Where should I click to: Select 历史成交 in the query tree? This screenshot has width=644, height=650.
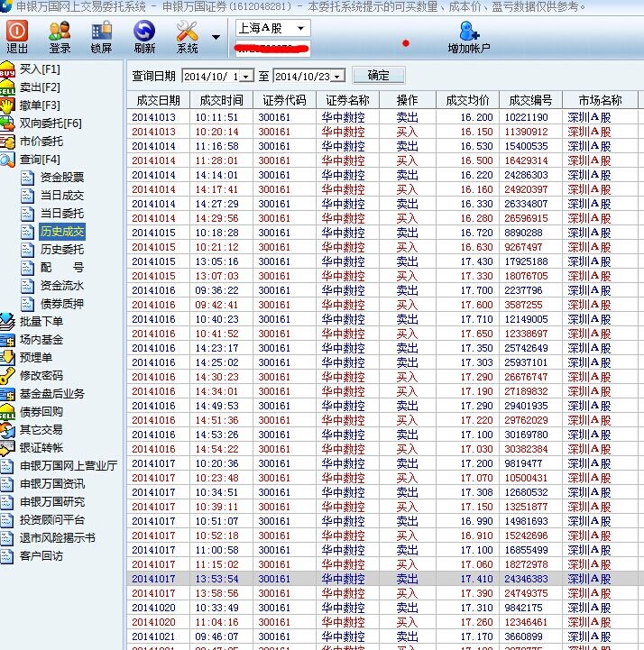point(62,232)
